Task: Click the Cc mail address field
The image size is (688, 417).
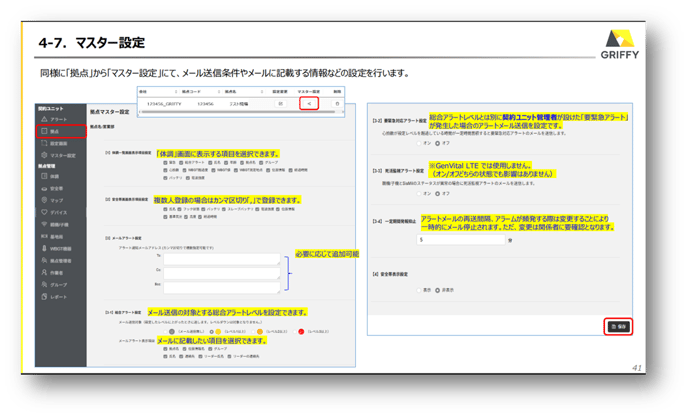Action: (x=222, y=273)
